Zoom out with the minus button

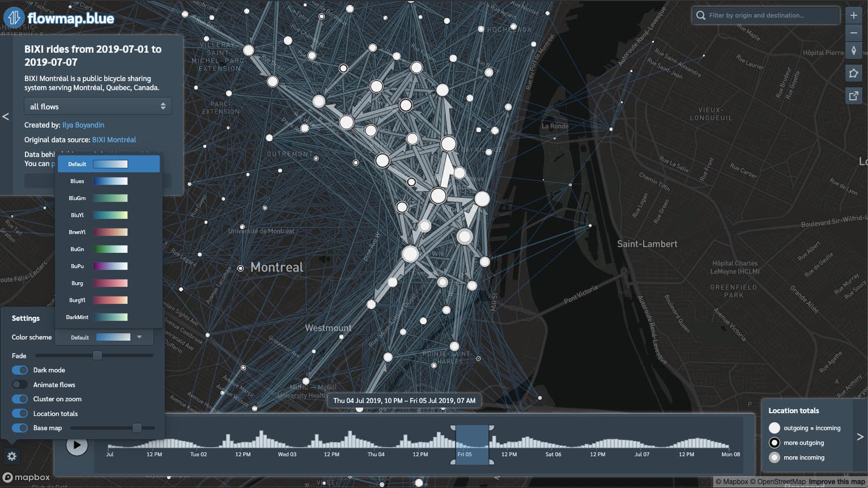click(x=853, y=33)
